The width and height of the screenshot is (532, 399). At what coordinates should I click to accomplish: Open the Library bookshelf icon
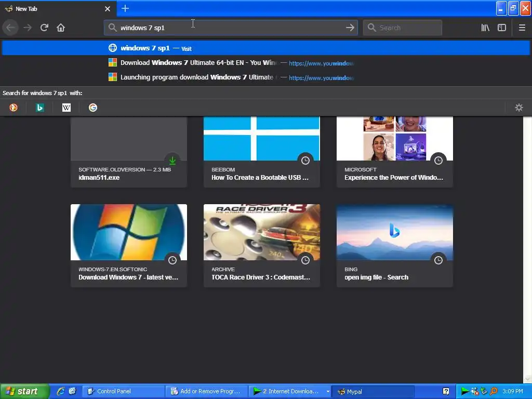pos(485,28)
